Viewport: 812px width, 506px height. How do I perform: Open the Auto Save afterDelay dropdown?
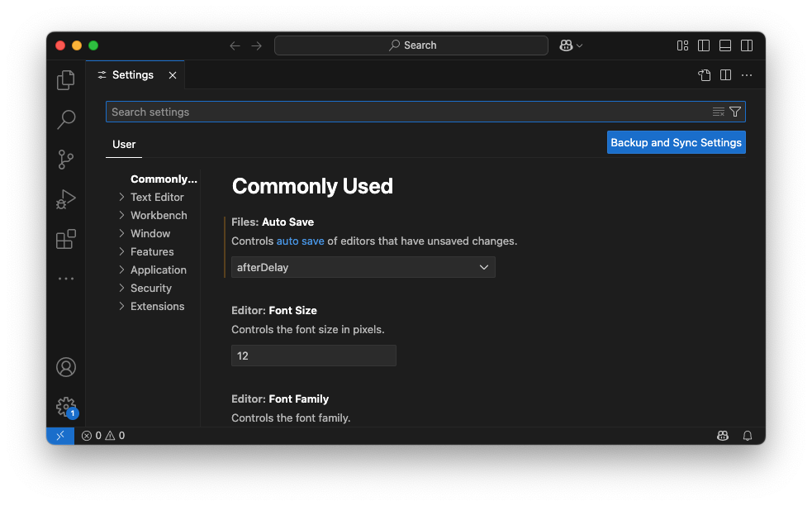pyautogui.click(x=363, y=267)
